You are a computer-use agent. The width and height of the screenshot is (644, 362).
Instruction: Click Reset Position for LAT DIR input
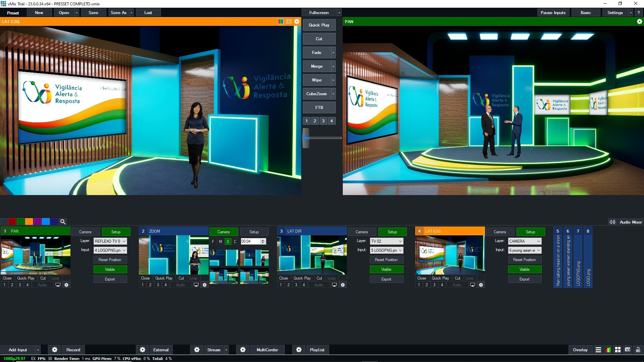pos(386,259)
